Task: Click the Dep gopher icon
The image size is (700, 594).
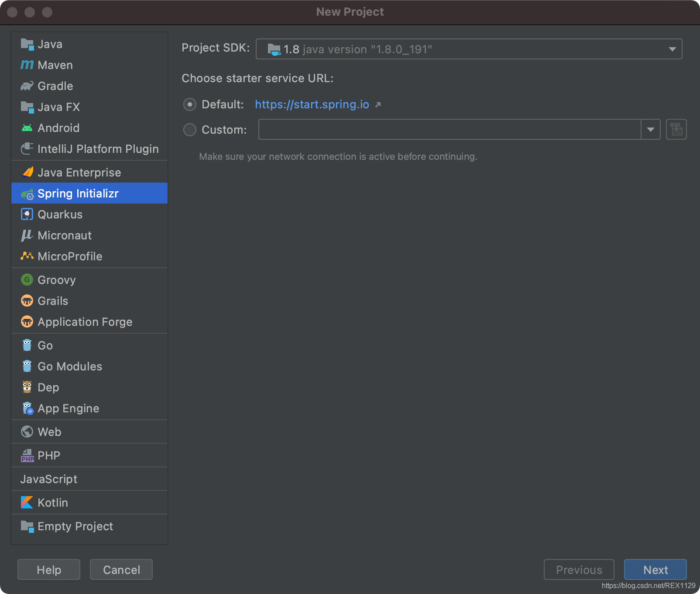Action: (x=27, y=387)
